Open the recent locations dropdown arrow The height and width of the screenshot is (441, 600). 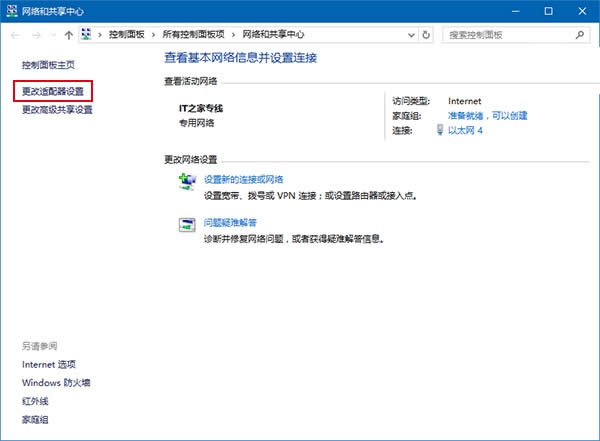(54, 35)
